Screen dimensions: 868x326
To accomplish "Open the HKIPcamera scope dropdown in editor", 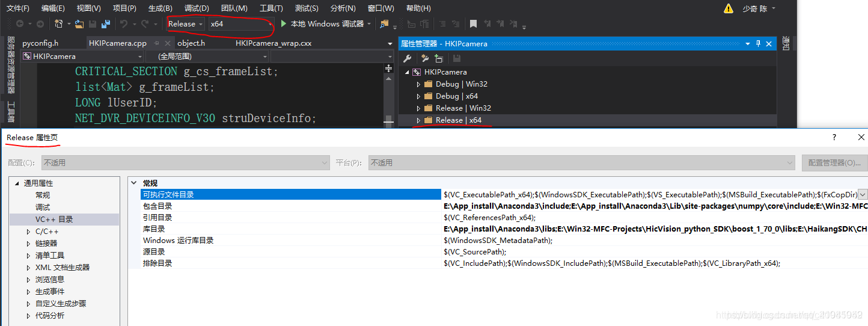I will [x=82, y=56].
